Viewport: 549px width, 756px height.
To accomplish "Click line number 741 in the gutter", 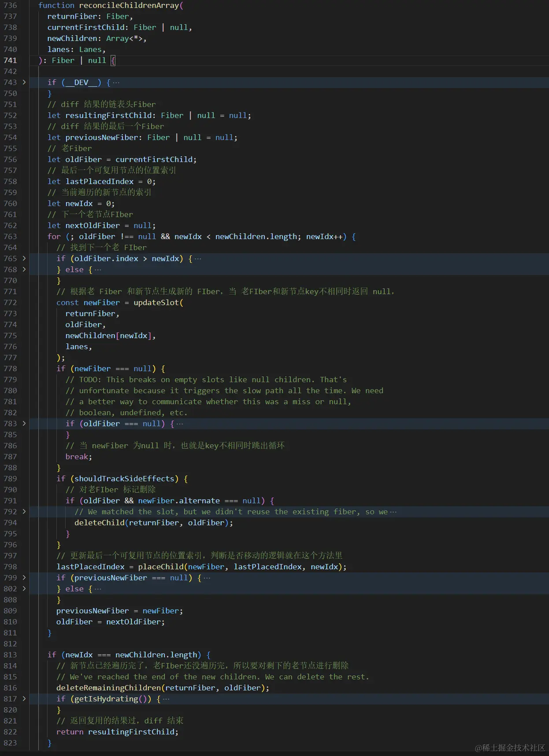I will (x=10, y=60).
